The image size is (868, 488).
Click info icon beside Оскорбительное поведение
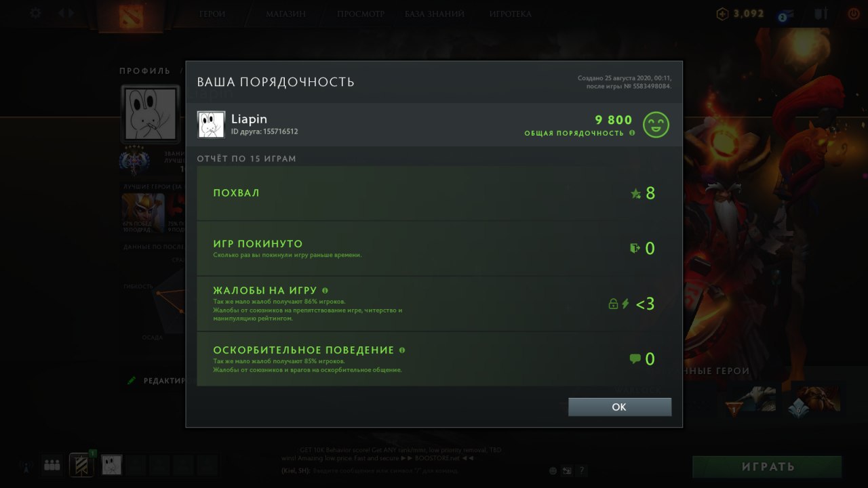402,350
